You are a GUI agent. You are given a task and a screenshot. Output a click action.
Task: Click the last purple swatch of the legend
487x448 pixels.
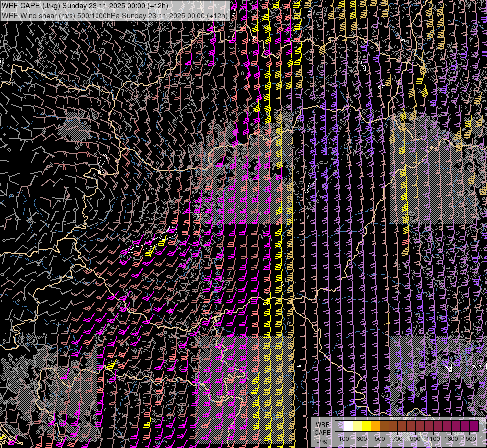pyautogui.click(x=474, y=426)
